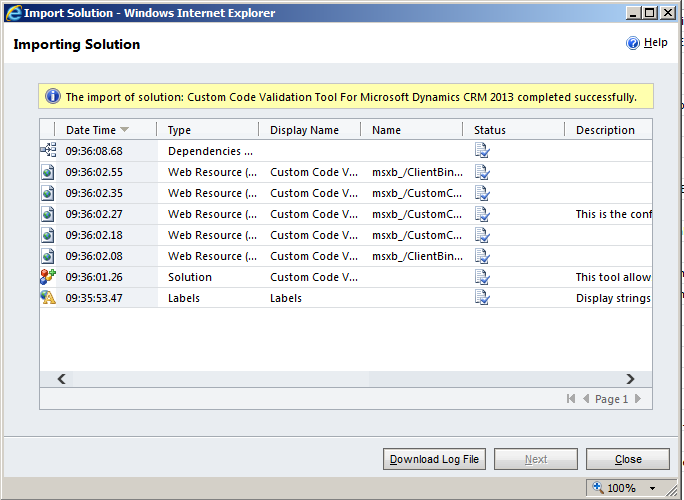Click status icon for Solution row
The width and height of the screenshot is (684, 500).
pyautogui.click(x=482, y=277)
